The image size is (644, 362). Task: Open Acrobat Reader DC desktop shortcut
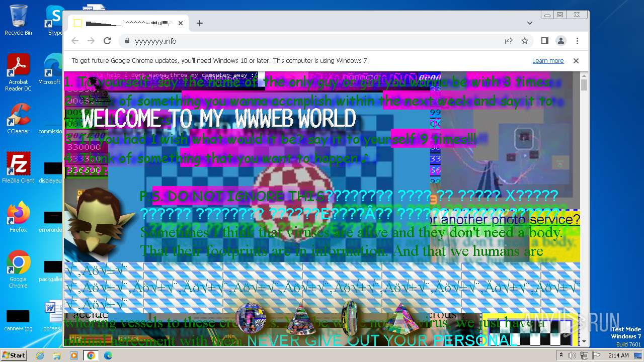tap(18, 72)
